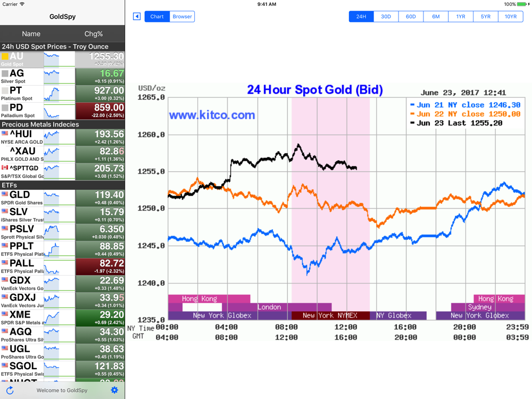The height and width of the screenshot is (399, 532).
Task: Select the UGL ProShares Ultra Gold row
Action: [62, 352]
